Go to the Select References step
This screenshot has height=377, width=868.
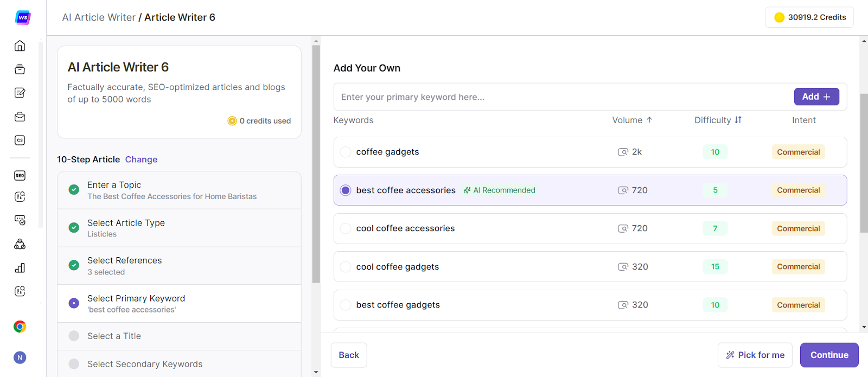(x=125, y=266)
